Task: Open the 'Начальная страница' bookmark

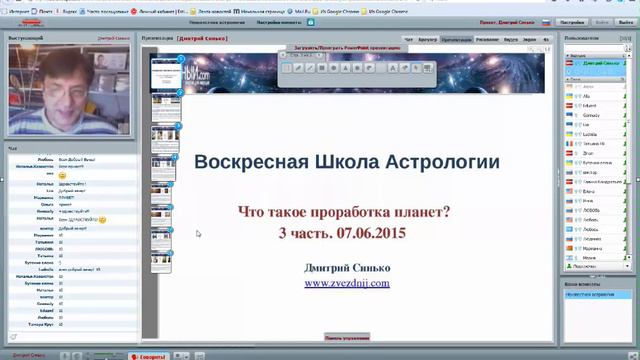Action: click(x=260, y=11)
